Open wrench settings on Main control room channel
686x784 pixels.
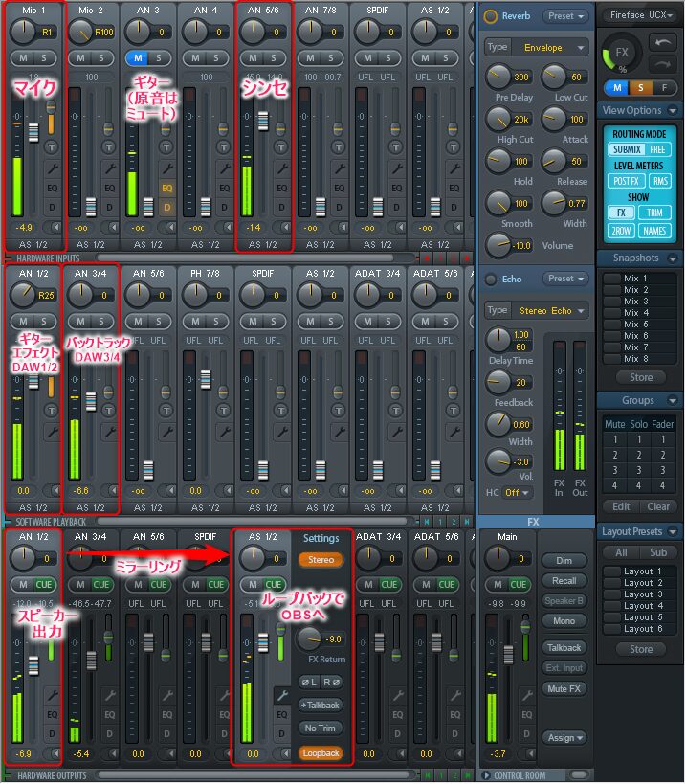[526, 695]
